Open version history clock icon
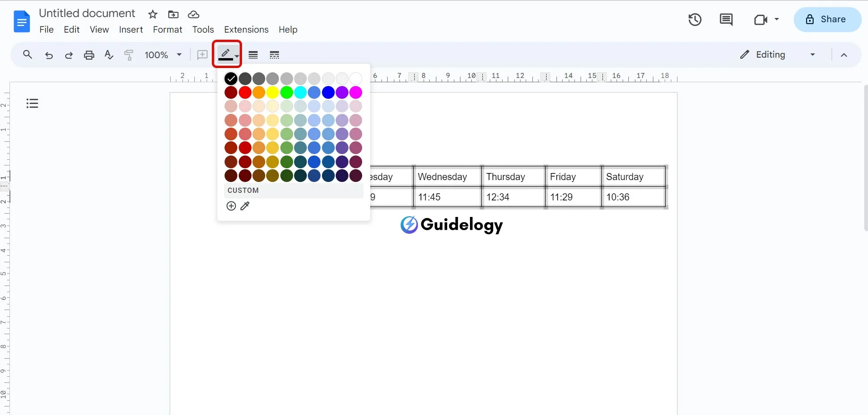 pyautogui.click(x=695, y=19)
